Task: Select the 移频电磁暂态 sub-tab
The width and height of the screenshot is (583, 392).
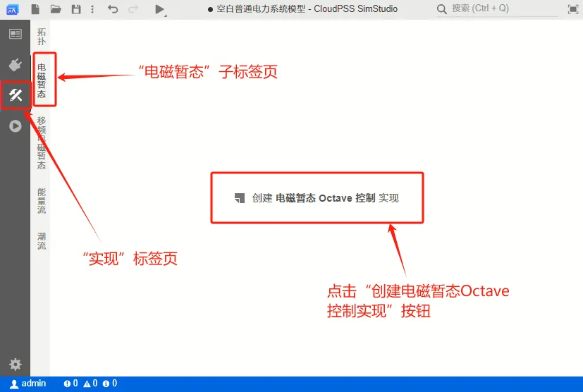Action: 42,143
